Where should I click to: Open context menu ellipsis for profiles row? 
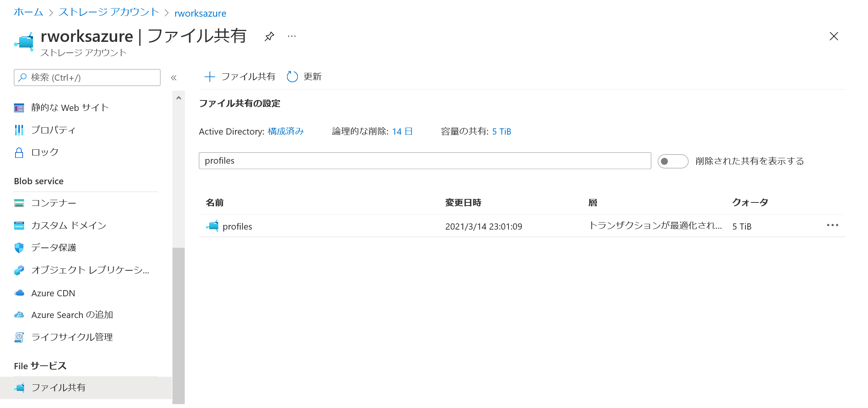click(832, 225)
